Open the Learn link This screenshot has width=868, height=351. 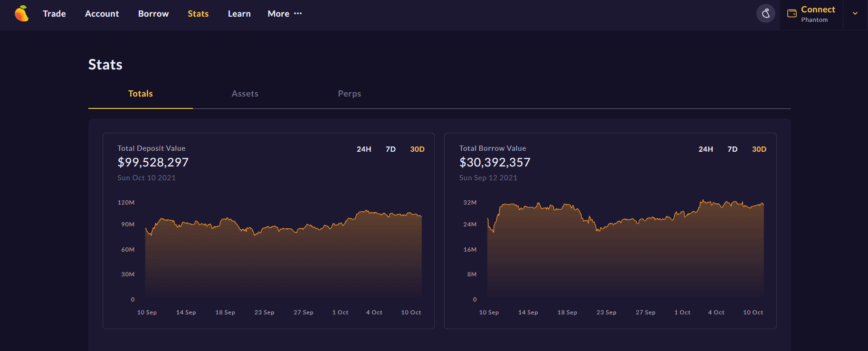(x=239, y=14)
